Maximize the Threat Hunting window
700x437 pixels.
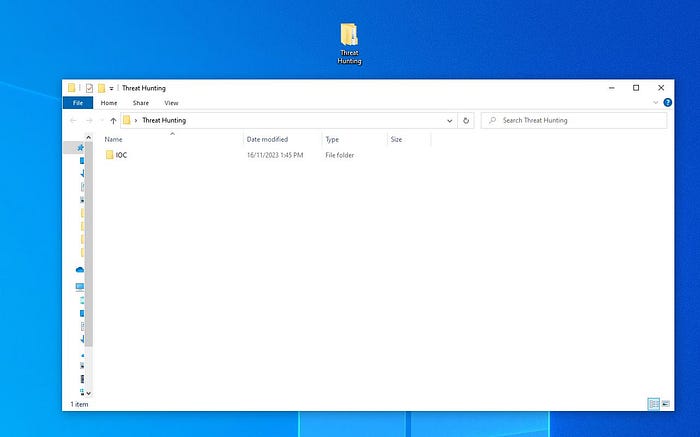(x=636, y=88)
